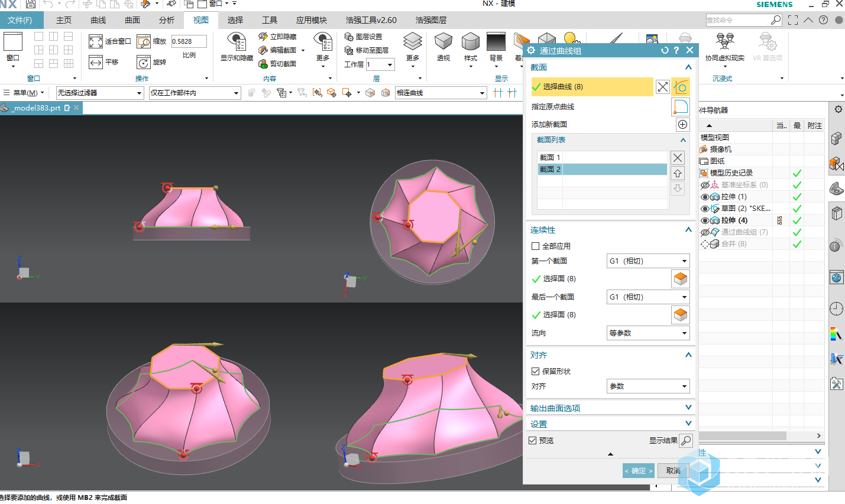The width and height of the screenshot is (845, 504).
Task: Click the 取消 cancel button
Action: pos(673,471)
